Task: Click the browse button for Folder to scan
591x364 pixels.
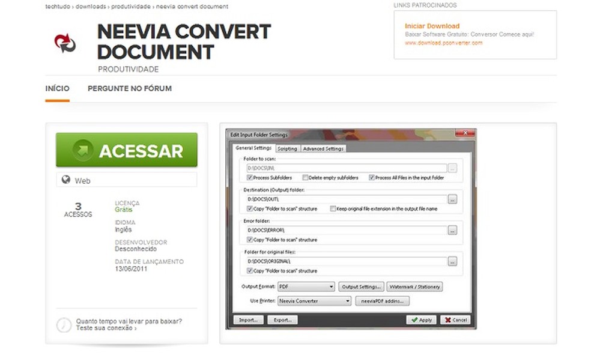Action: pos(452,168)
